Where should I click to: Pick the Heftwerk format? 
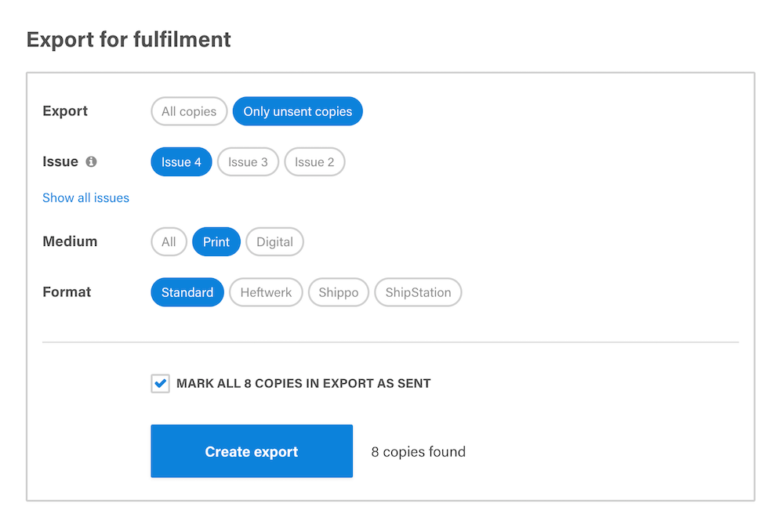point(266,292)
